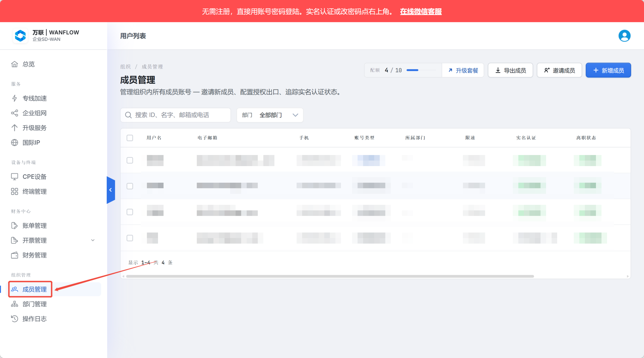
Task: Open the 部门 全部部门 dropdown
Action: tap(270, 115)
